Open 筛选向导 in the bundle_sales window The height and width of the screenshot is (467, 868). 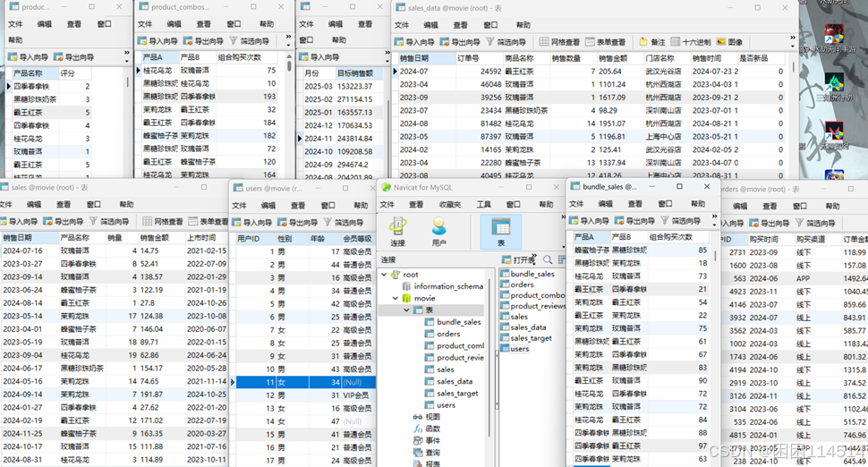(x=681, y=221)
